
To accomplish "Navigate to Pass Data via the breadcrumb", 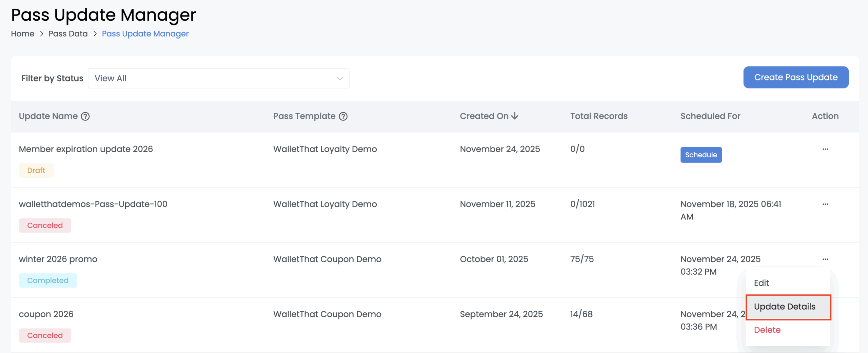I will pyautogui.click(x=68, y=34).
